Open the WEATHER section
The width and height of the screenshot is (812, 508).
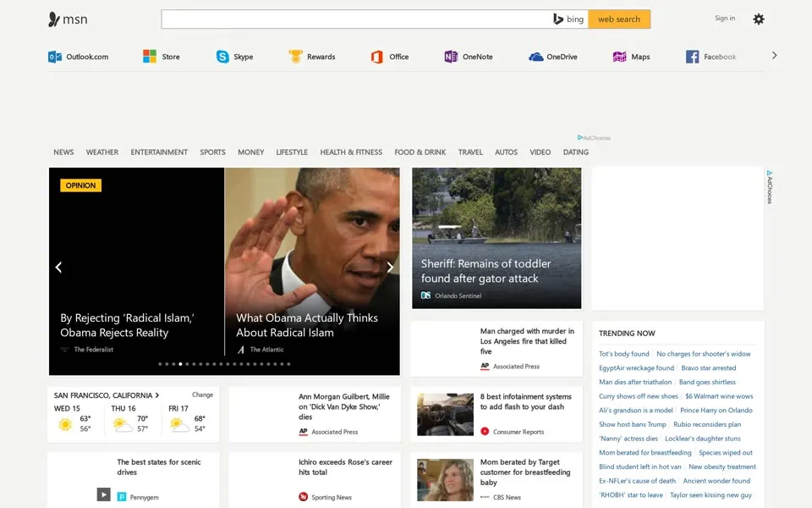102,152
